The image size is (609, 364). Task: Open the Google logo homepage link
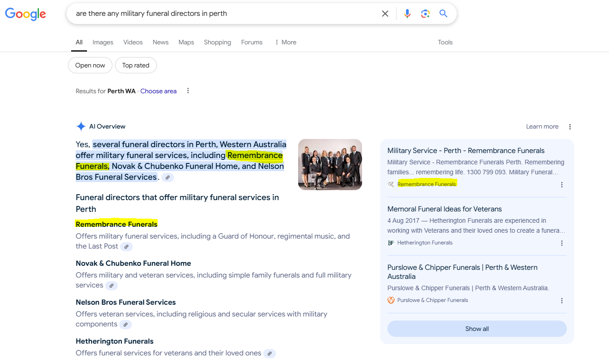click(x=25, y=14)
